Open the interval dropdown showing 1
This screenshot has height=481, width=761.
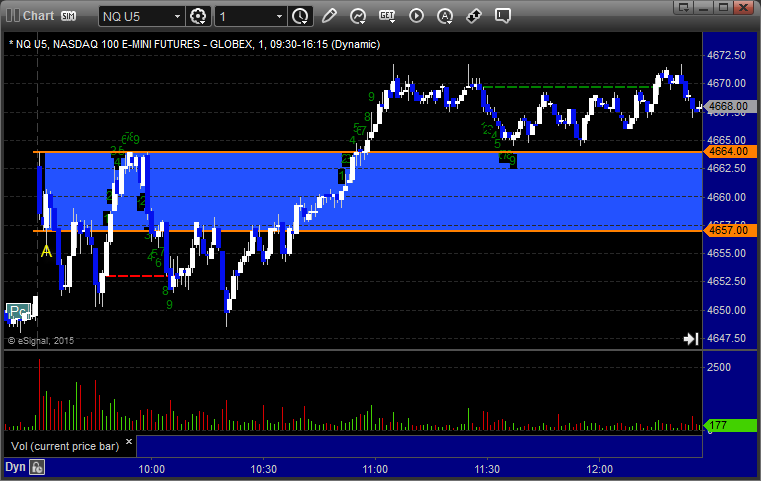(x=251, y=17)
